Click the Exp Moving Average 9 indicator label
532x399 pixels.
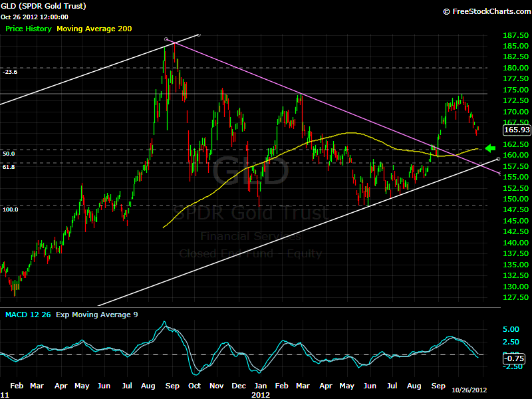(97, 315)
